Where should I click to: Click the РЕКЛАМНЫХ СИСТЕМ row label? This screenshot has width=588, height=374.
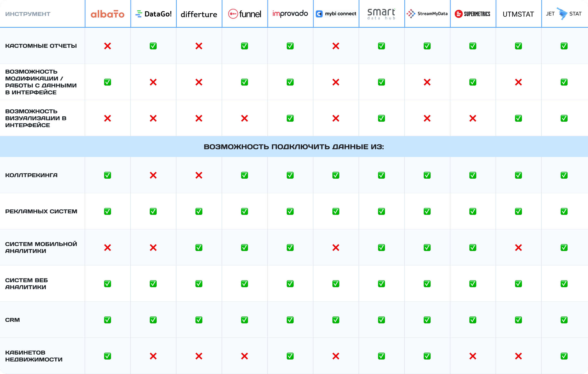(41, 211)
